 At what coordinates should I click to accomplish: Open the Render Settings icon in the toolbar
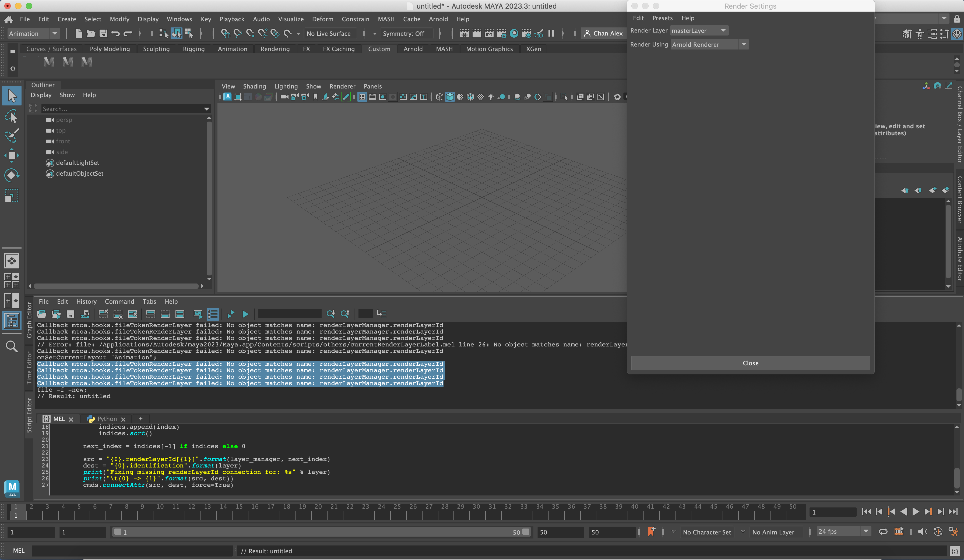[502, 34]
